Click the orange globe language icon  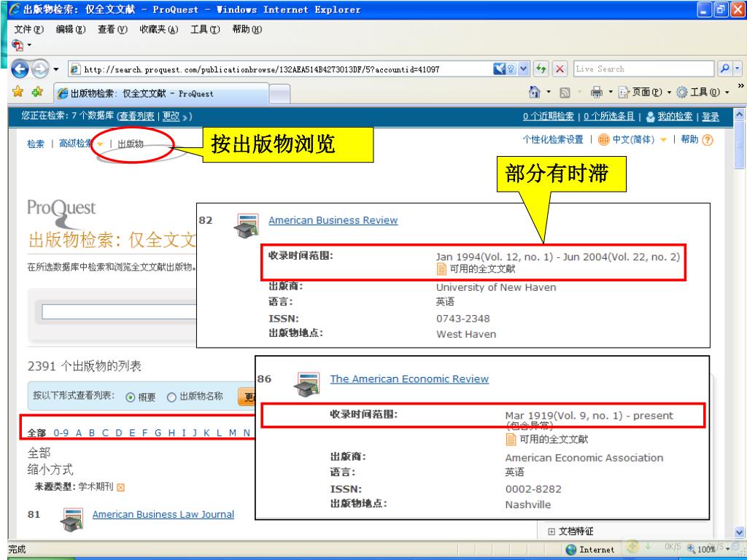pos(603,139)
